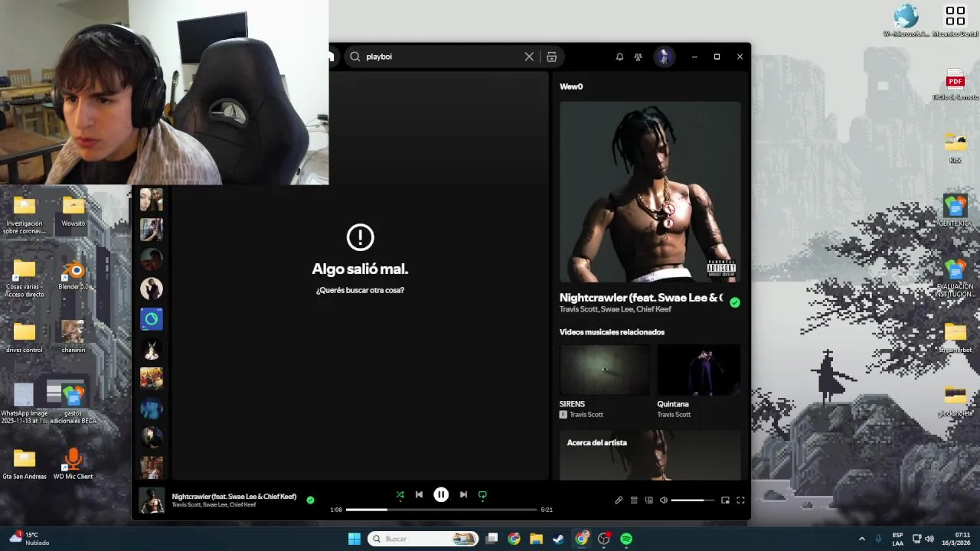Open the lyrics microphone icon
The height and width of the screenshot is (551, 980).
(619, 500)
